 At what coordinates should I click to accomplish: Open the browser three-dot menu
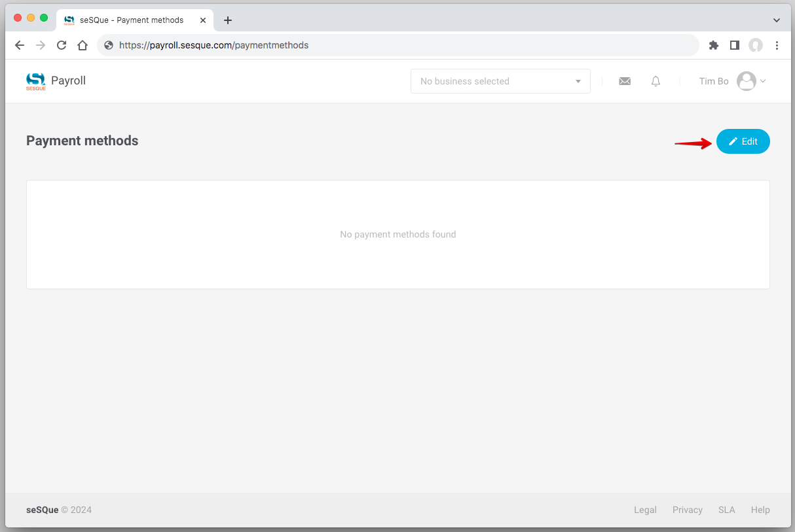[x=777, y=45]
